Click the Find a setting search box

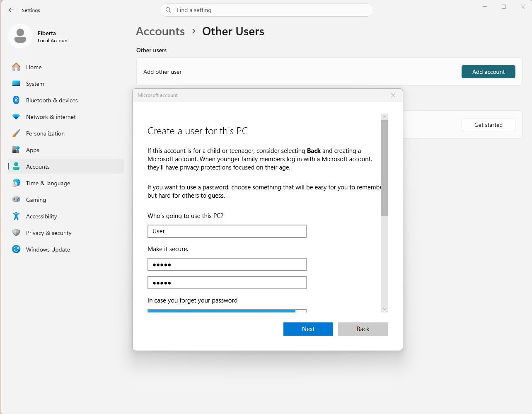tap(266, 10)
